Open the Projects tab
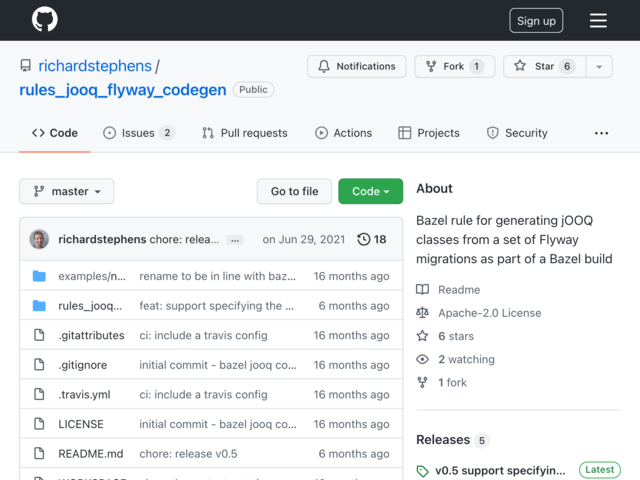The image size is (640, 480). [x=429, y=133]
